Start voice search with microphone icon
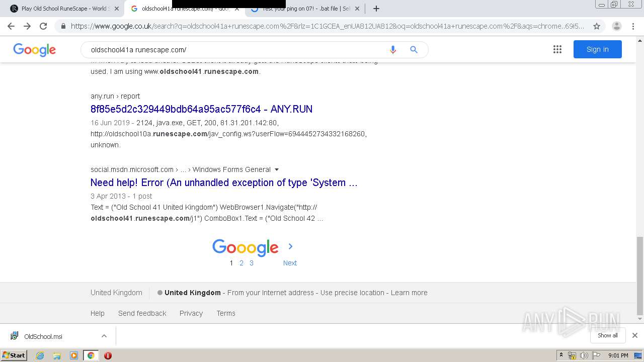This screenshot has width=644, height=362. (393, 50)
